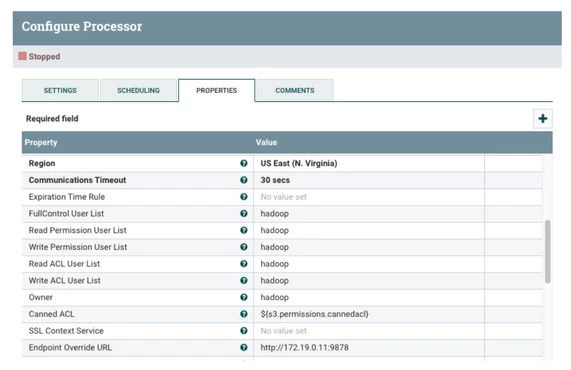Select the Region property name
571x370 pixels.
[x=42, y=163]
